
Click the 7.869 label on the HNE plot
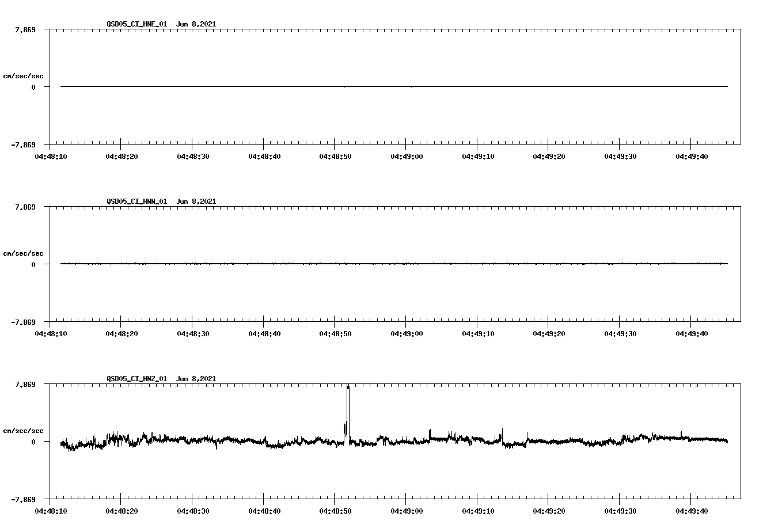(25, 29)
